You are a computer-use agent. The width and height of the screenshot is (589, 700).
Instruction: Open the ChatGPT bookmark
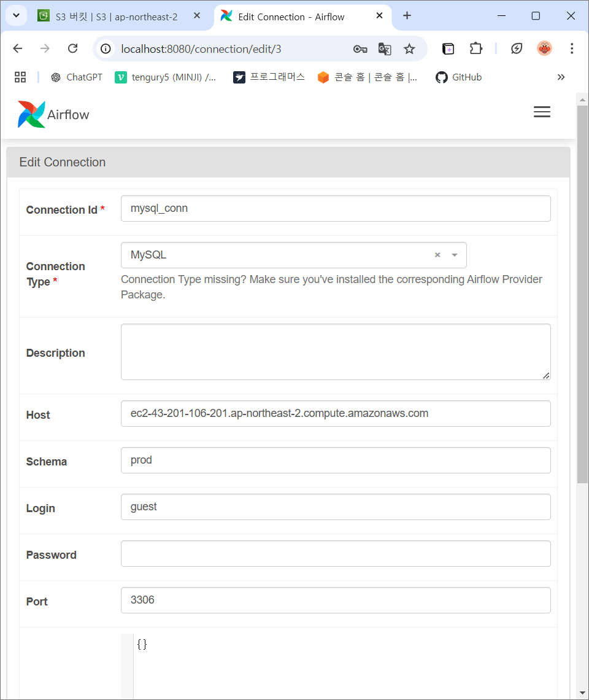77,77
